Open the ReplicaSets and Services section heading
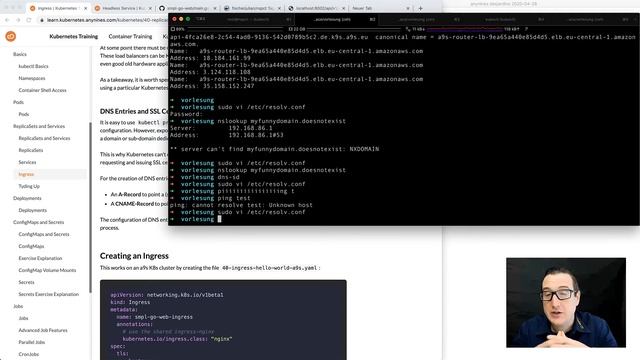 (39, 126)
